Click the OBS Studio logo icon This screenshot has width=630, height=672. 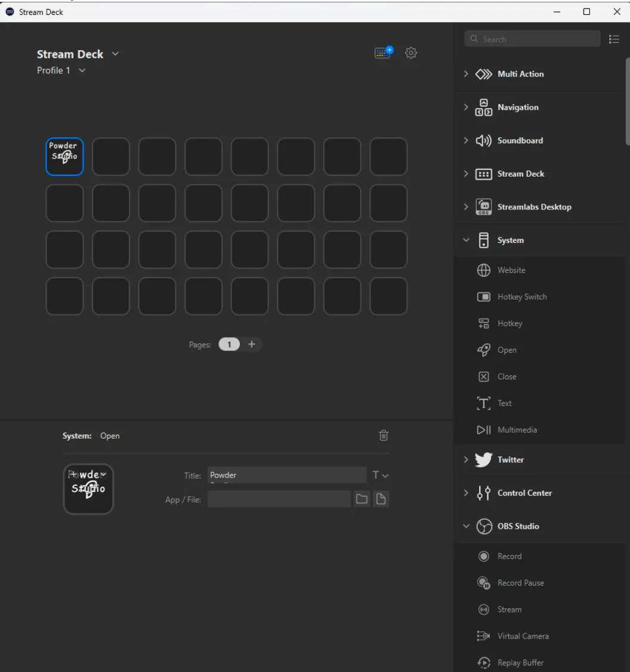point(484,526)
